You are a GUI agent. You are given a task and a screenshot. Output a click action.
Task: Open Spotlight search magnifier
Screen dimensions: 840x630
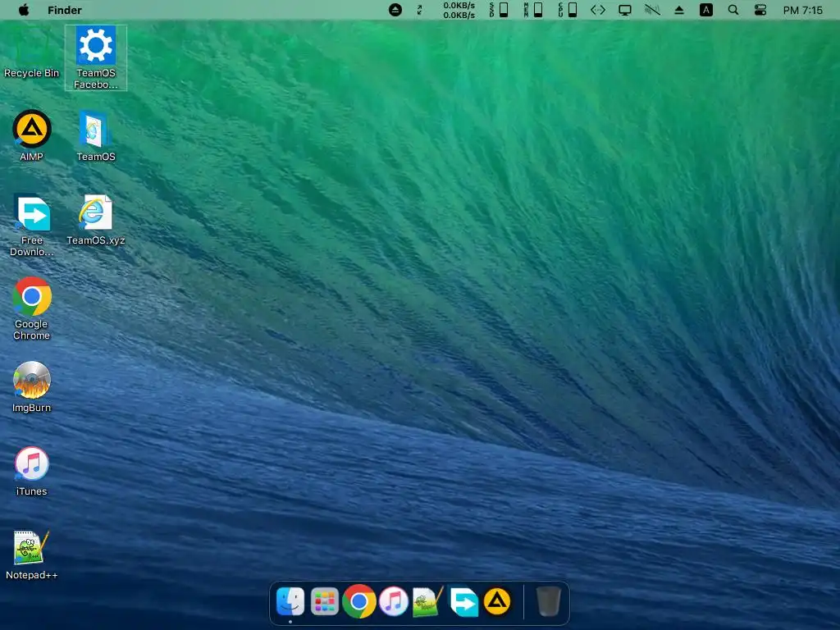pyautogui.click(x=733, y=10)
